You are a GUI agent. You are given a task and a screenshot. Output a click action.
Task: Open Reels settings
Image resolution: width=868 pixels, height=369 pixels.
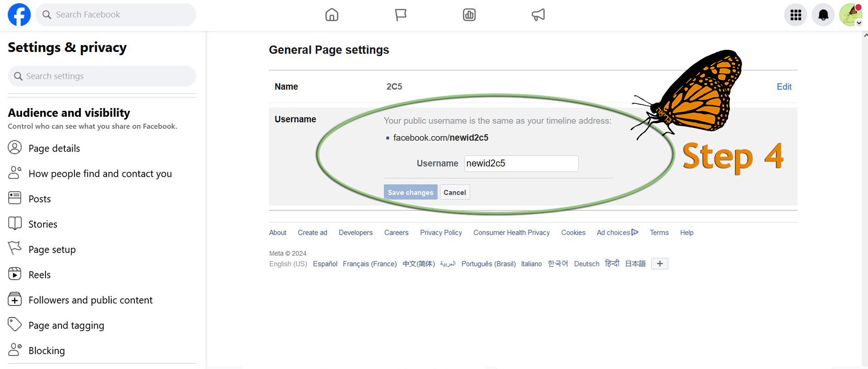pyautogui.click(x=40, y=275)
